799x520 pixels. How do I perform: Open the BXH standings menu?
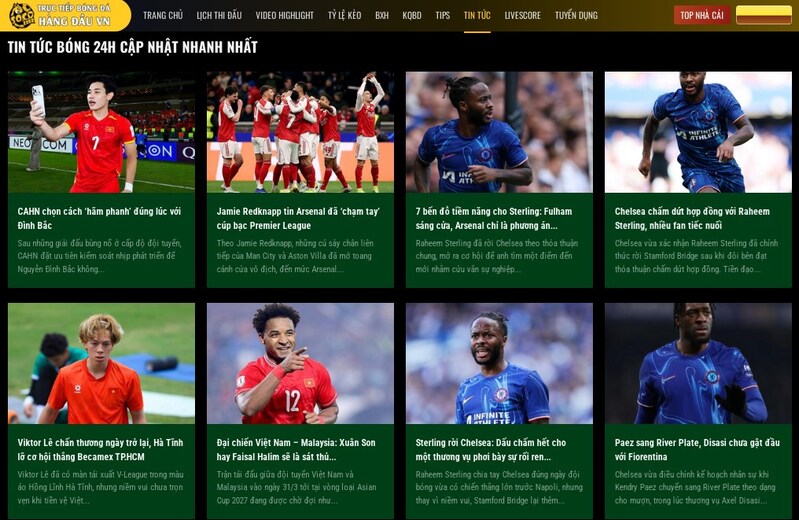tap(382, 15)
